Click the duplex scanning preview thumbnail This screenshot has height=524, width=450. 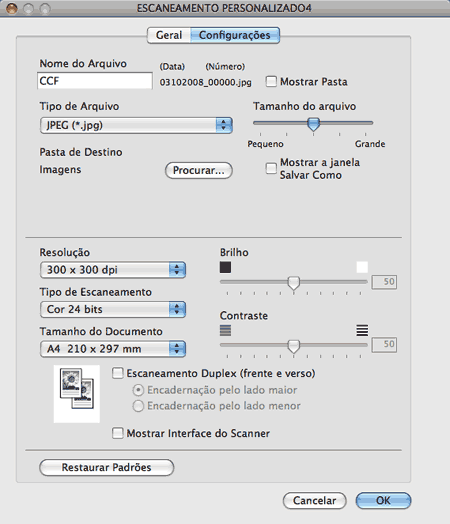77,393
